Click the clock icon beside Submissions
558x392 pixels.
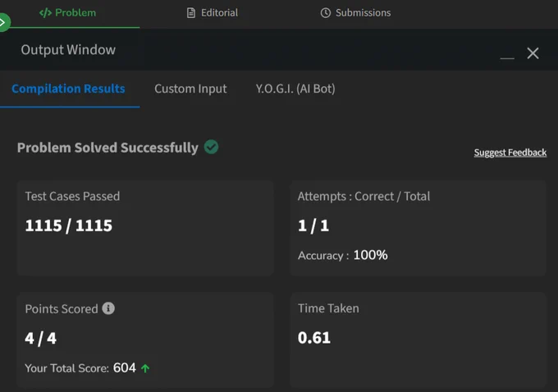pyautogui.click(x=326, y=13)
